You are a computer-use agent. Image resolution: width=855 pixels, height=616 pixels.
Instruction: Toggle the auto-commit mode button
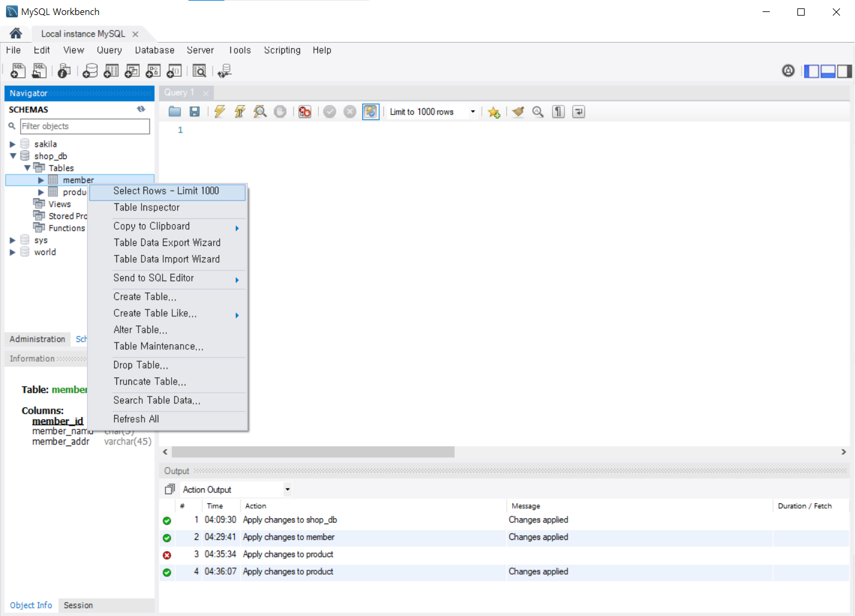click(371, 112)
